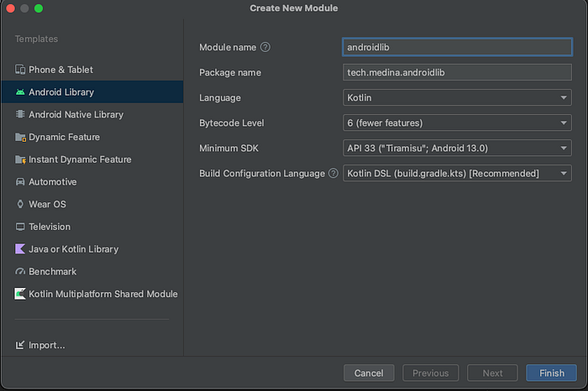
Task: Cancel the Create New Module dialog
Action: (369, 373)
